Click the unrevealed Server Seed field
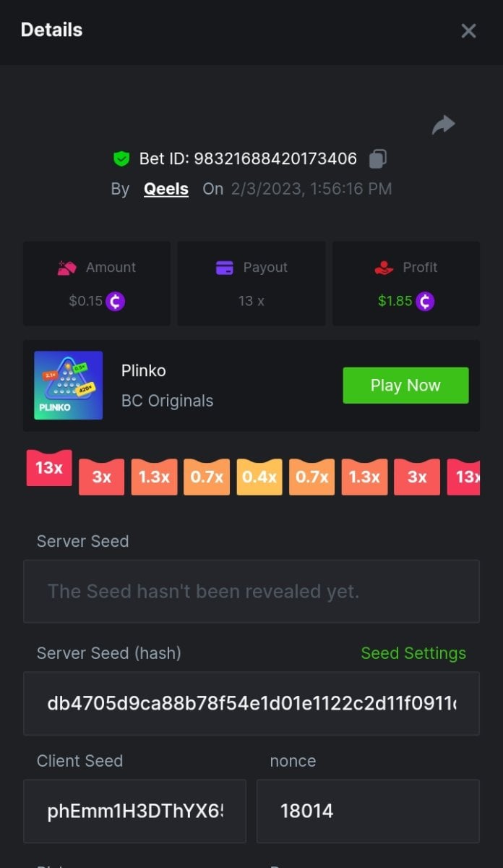The width and height of the screenshot is (503, 868). coord(252,592)
